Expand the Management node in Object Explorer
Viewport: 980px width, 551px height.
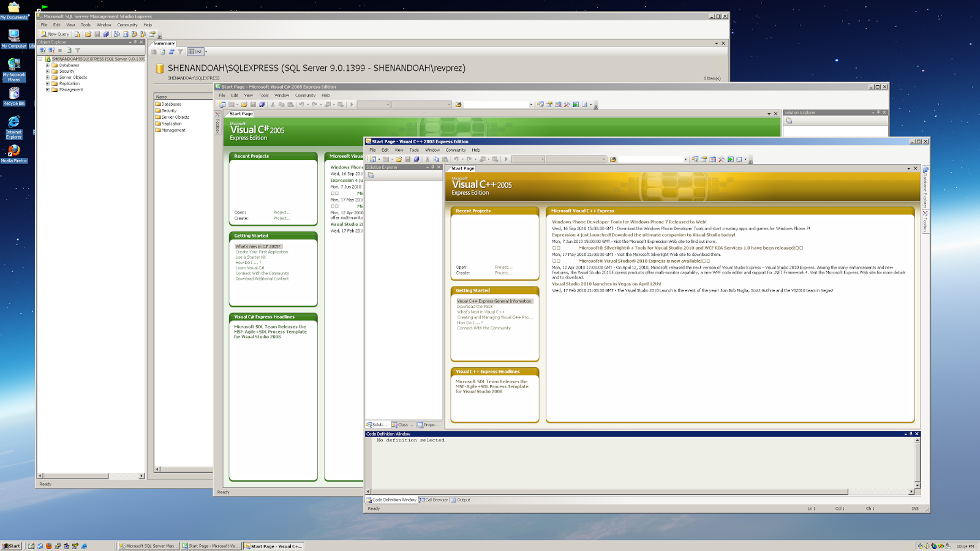[x=47, y=89]
